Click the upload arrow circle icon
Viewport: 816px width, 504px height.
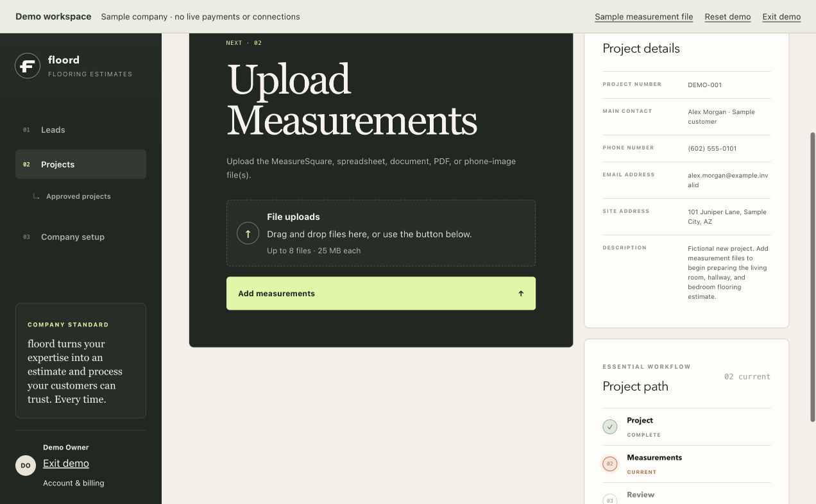(248, 233)
